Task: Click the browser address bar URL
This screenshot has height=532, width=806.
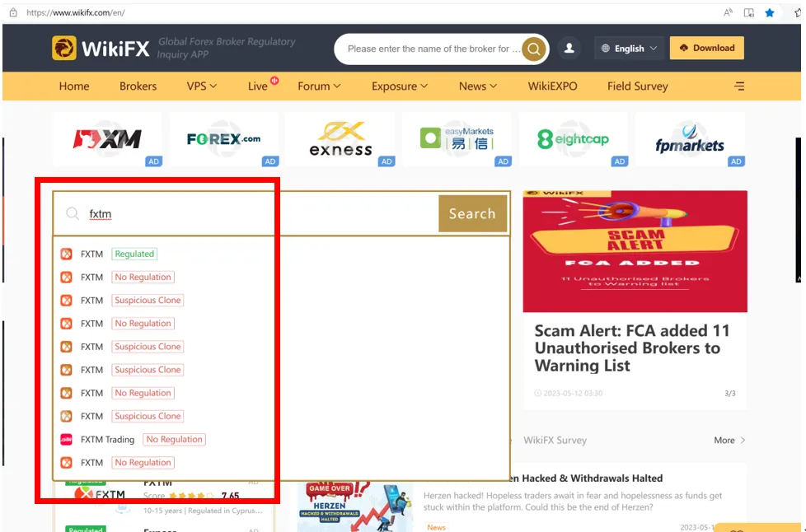Action: coord(76,12)
